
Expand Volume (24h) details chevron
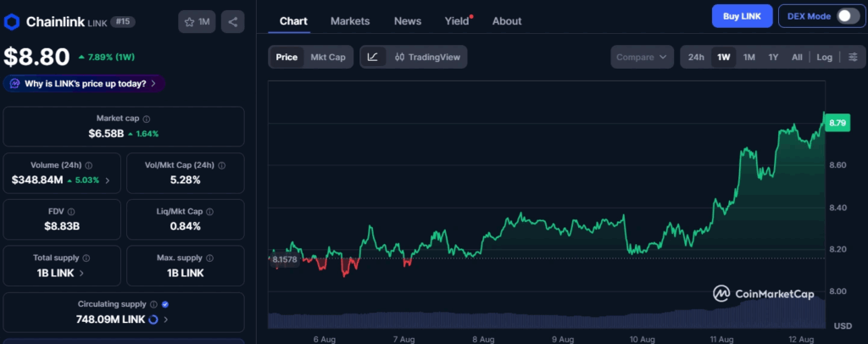click(108, 180)
